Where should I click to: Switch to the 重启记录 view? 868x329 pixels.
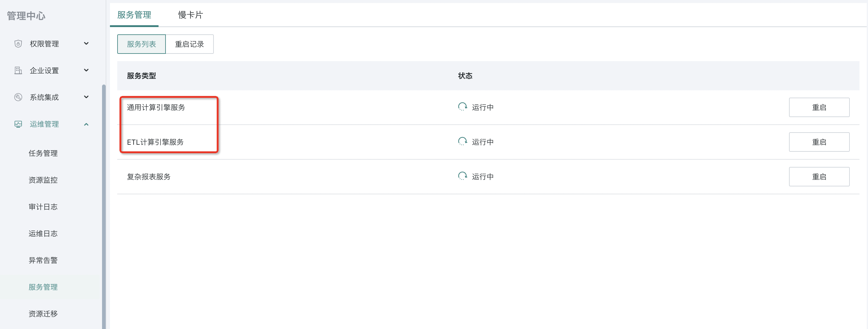click(x=190, y=44)
